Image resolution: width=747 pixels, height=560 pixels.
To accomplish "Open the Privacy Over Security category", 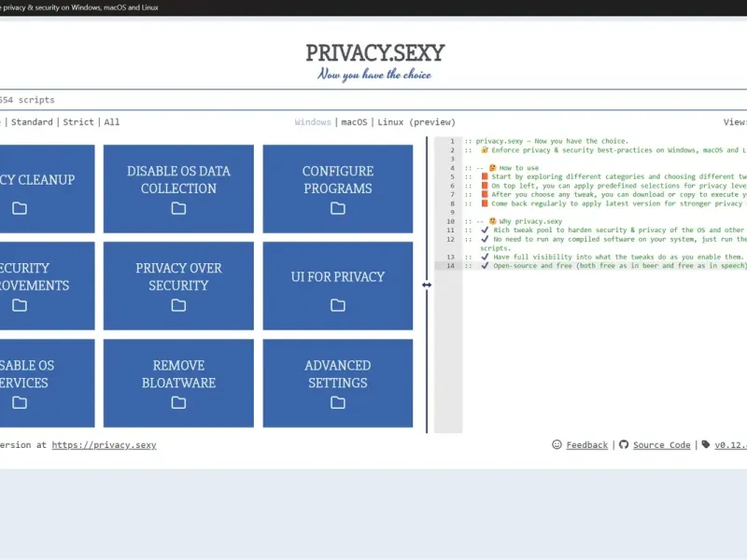I will 178,286.
